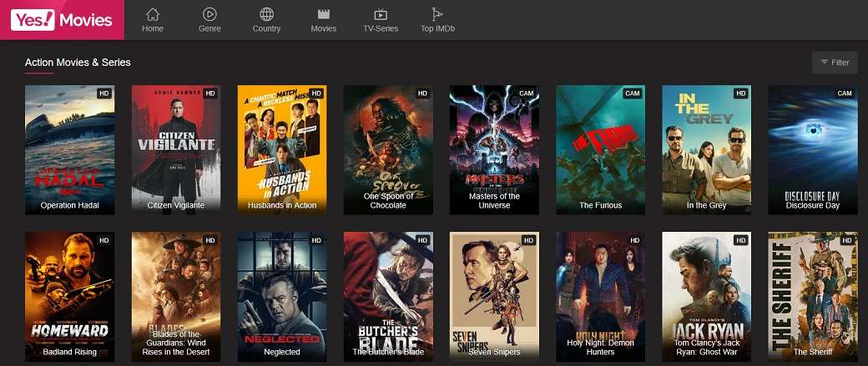Click the Movies clapperboard icon
This screenshot has width=868, height=366.
tap(323, 14)
